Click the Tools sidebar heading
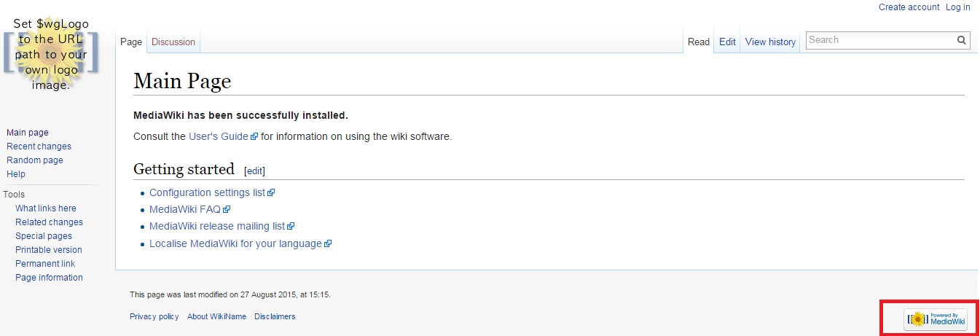The image size is (980, 336). click(14, 195)
